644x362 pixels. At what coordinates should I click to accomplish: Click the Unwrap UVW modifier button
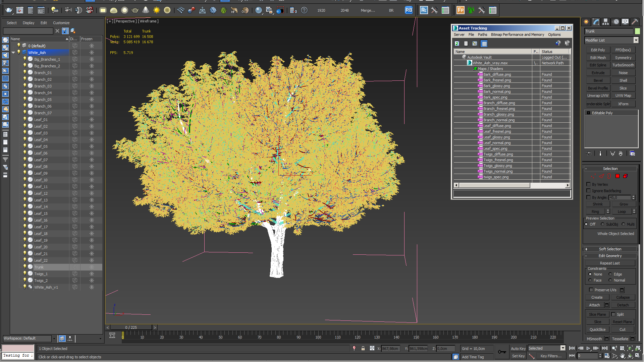pos(598,96)
